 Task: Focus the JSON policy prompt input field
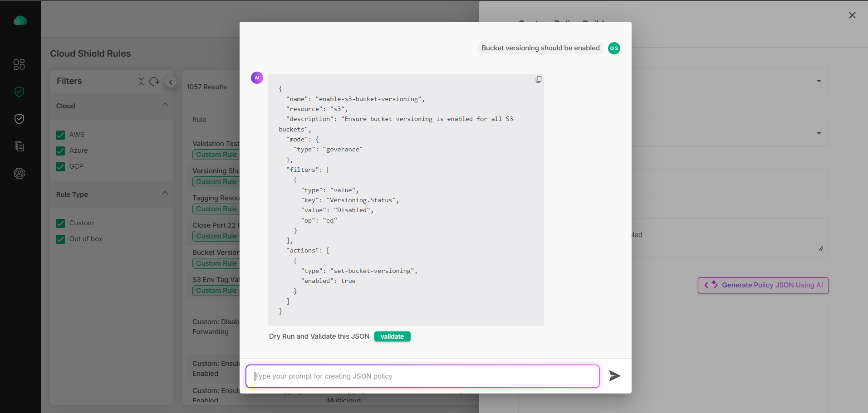click(422, 376)
